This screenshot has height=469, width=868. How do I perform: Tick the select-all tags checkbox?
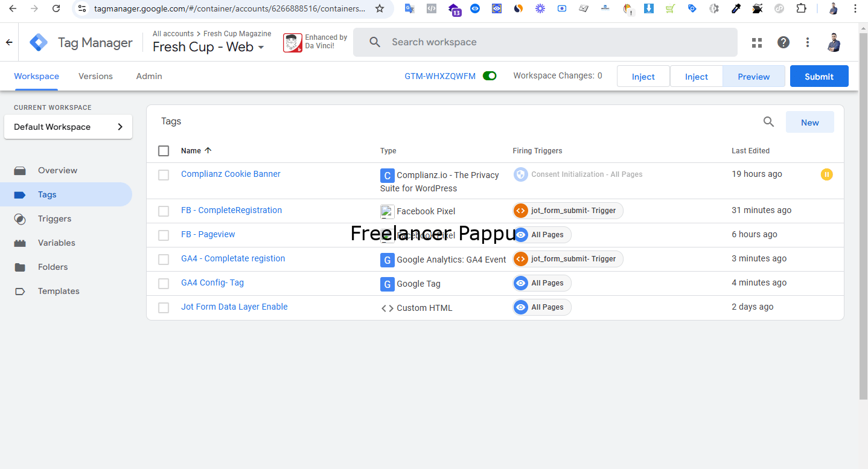164,151
